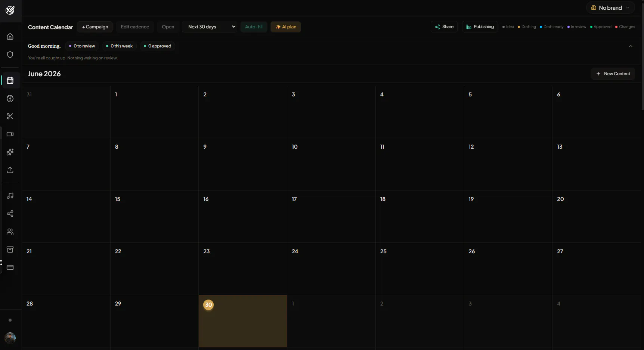Click the Draft ready status legend
644x350 pixels.
551,27
